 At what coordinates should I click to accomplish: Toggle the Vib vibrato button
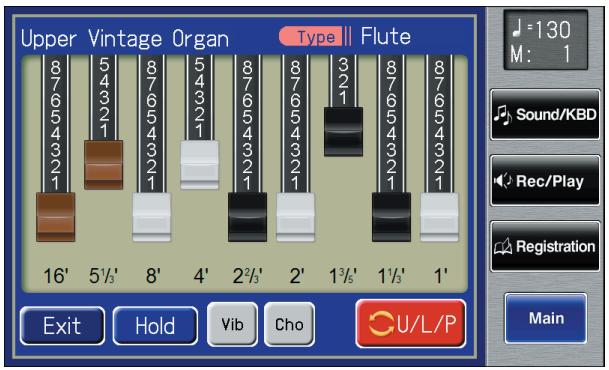(x=232, y=324)
